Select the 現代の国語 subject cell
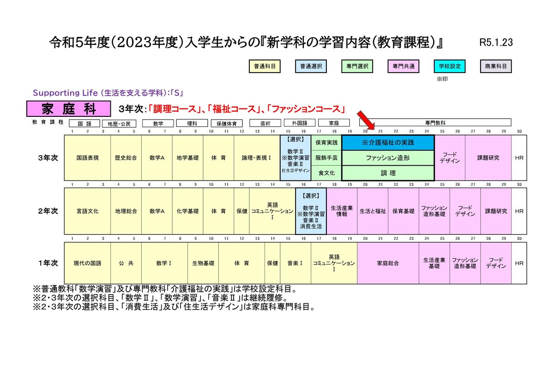Image resolution: width=554 pixels, height=392 pixels. pyautogui.click(x=87, y=263)
